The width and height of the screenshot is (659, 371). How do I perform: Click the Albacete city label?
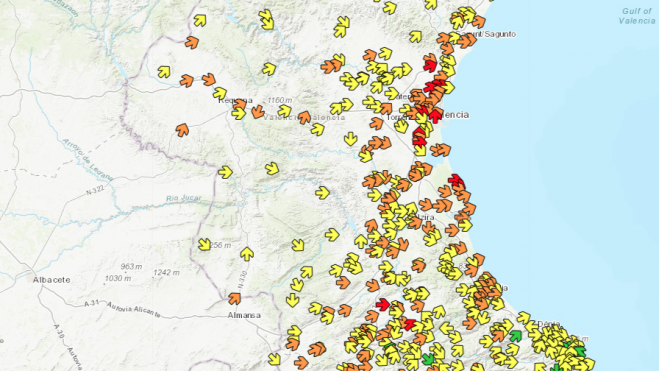point(52,280)
